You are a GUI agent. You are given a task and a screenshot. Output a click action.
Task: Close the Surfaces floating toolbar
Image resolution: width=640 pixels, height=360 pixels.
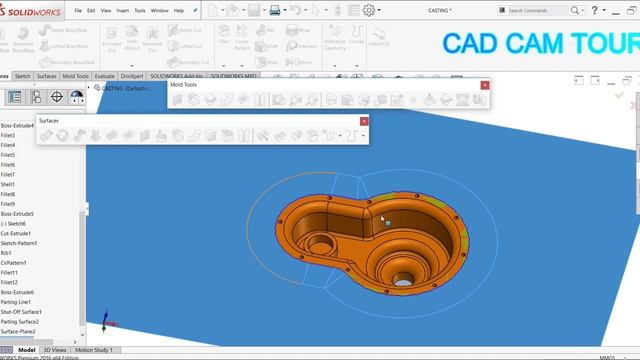coord(364,121)
